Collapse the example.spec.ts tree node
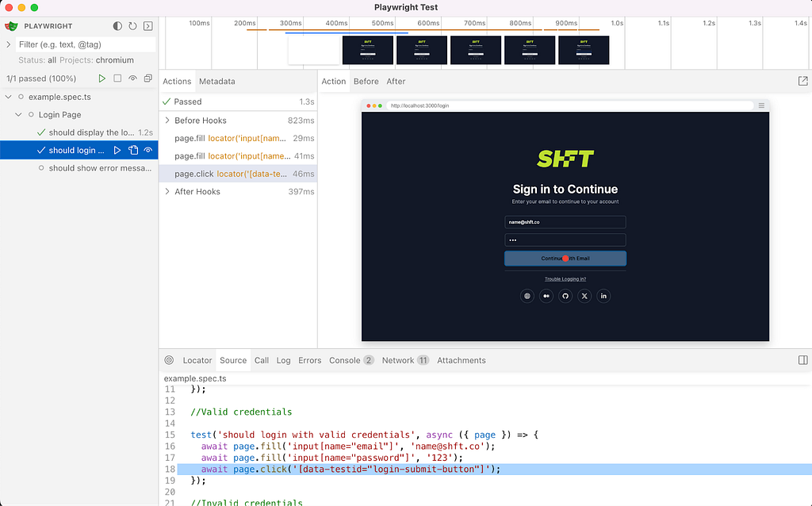The width and height of the screenshot is (812, 506). point(8,97)
